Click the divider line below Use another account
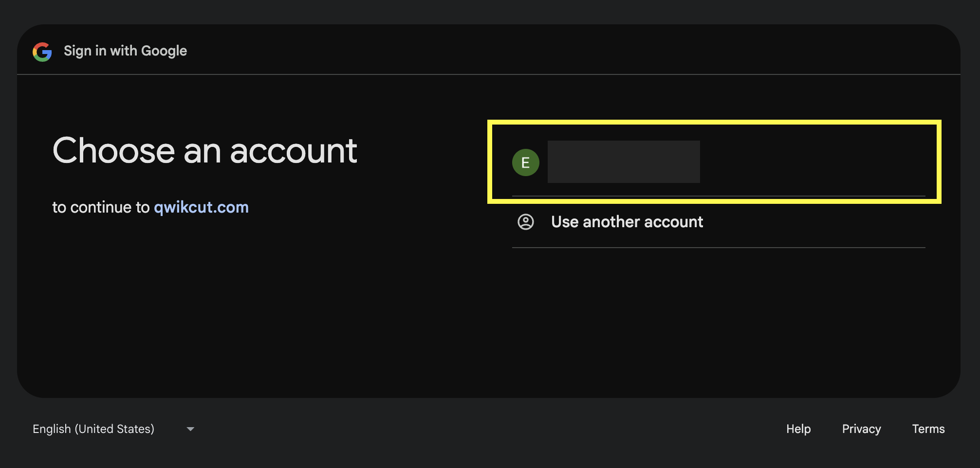The height and width of the screenshot is (468, 980). point(719,248)
